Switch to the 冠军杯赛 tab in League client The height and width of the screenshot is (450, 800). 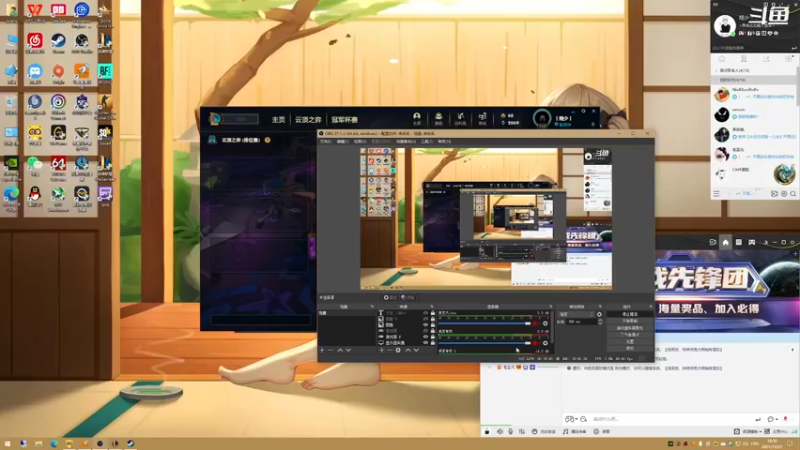[x=344, y=119]
